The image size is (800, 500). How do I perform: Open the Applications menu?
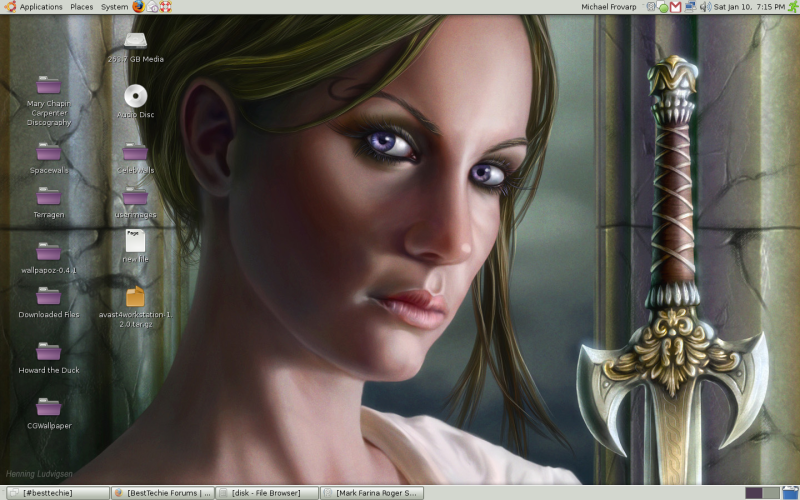point(41,7)
